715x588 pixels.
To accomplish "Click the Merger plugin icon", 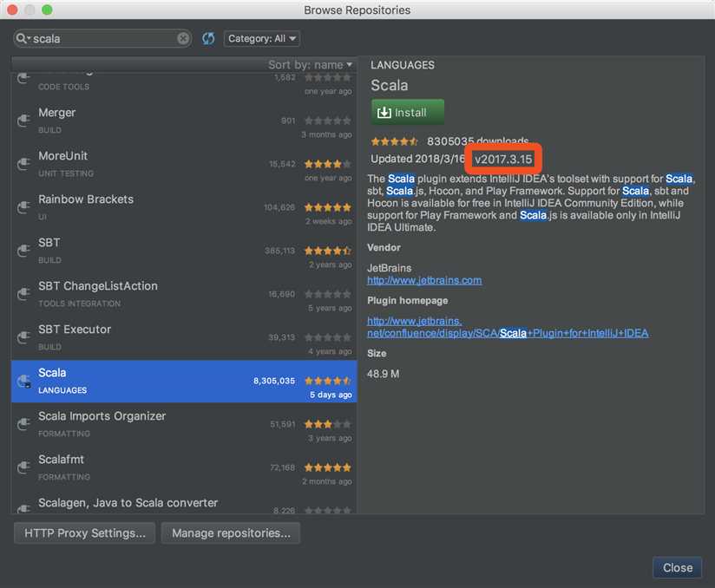I will [23, 121].
